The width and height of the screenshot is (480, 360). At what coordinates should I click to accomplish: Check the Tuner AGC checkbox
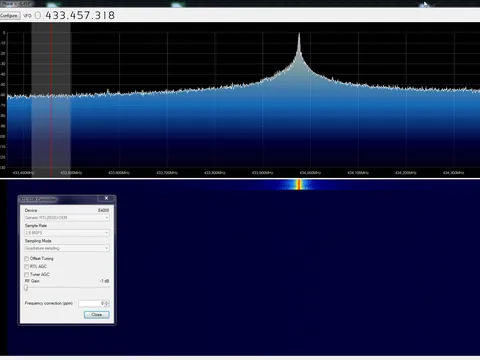coord(27,275)
